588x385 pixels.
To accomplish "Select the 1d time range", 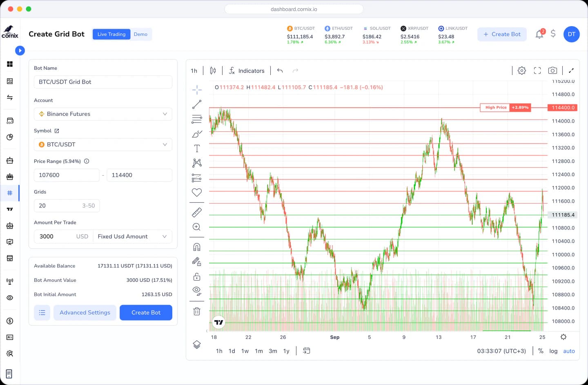I will (x=232, y=351).
